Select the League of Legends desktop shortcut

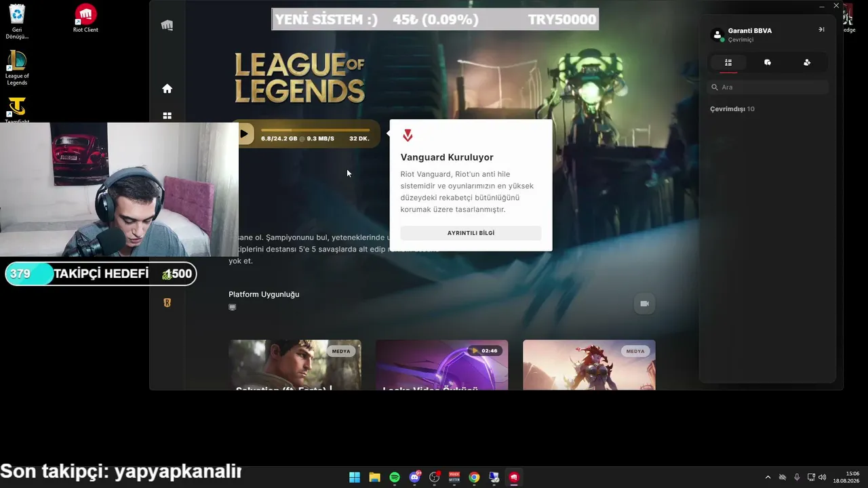click(x=17, y=68)
